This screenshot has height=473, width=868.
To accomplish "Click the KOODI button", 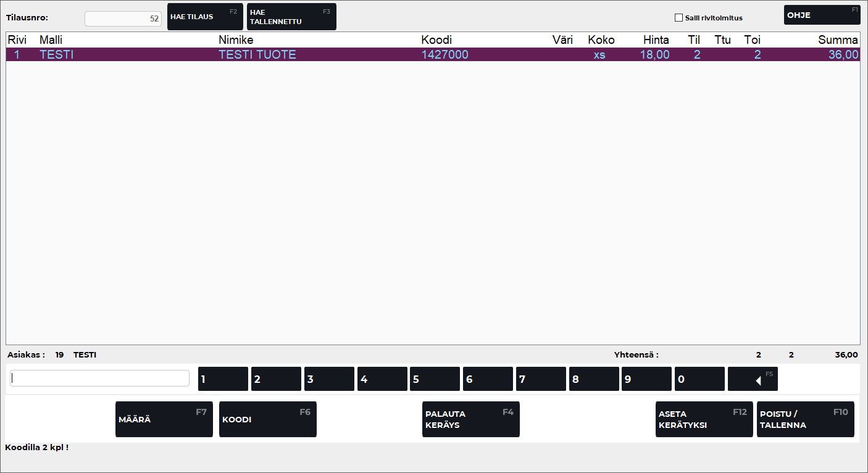I will click(x=267, y=419).
